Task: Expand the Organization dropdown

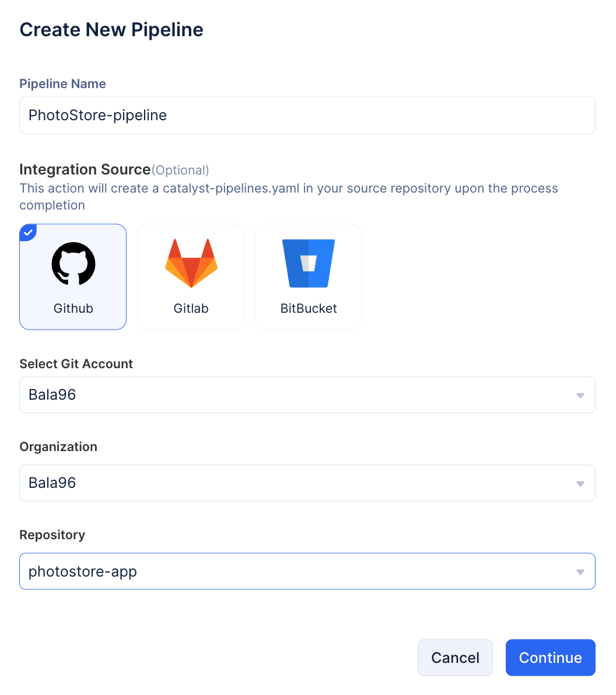Action: coord(292,483)
